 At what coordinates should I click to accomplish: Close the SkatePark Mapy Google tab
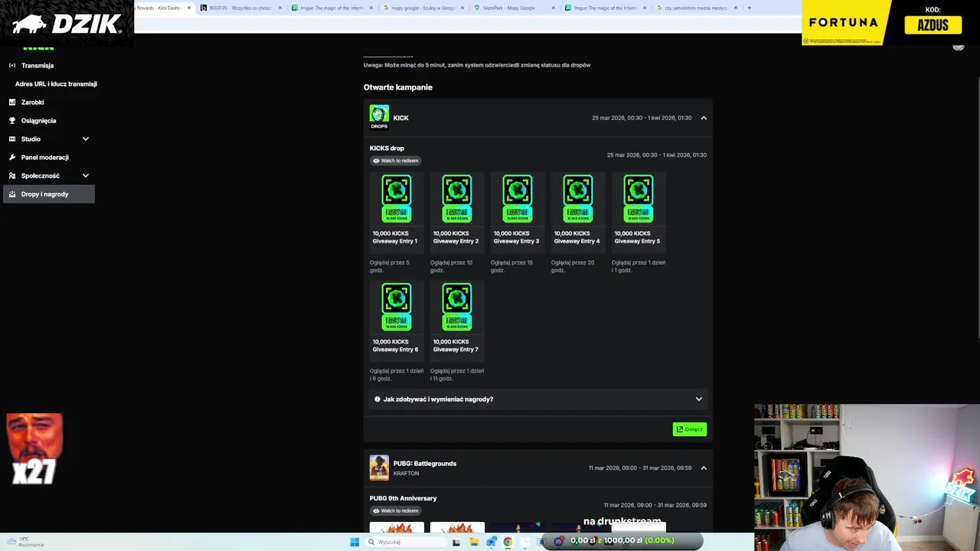point(554,8)
